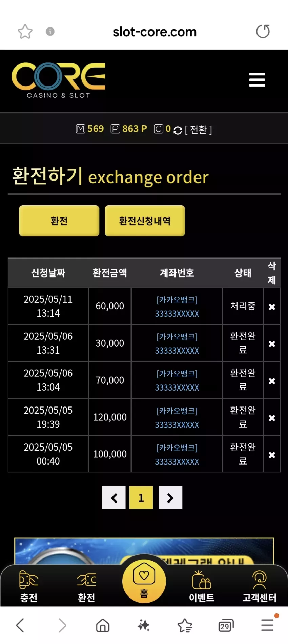Select the 환전 yellow button
This screenshot has width=288, height=644.
[59, 221]
